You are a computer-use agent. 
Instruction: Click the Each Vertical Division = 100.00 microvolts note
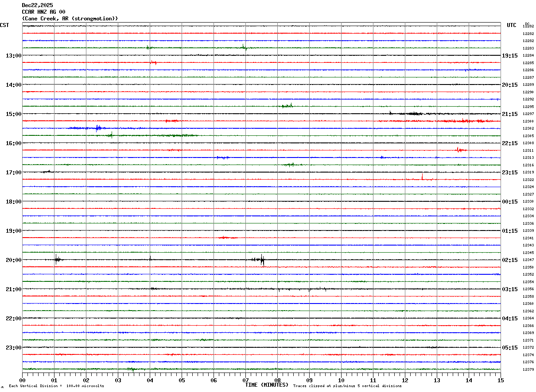[x=56, y=386]
